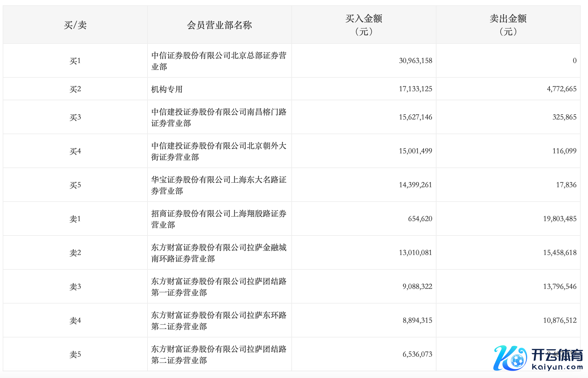588x378 pixels.
Task: Click the sell amount 19,803,485
Action: coord(559,219)
